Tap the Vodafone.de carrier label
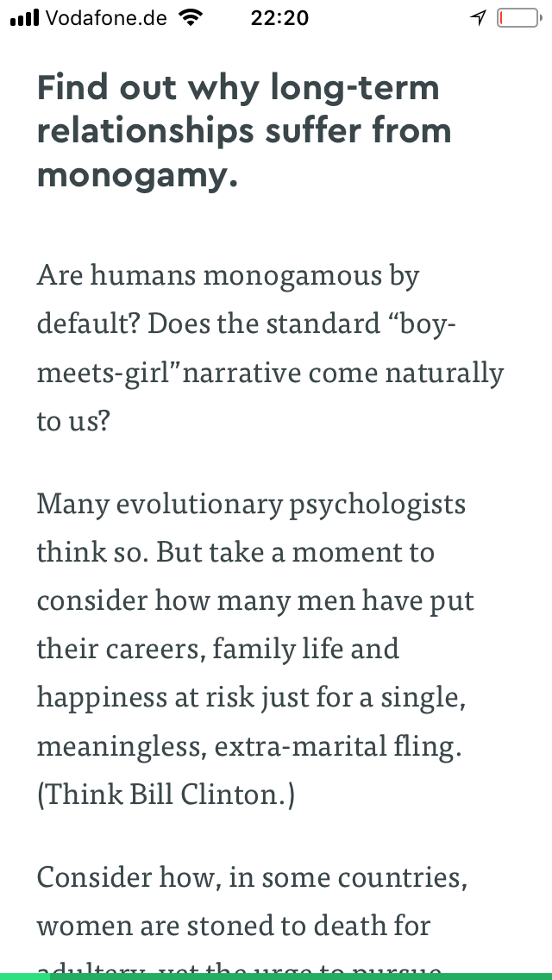The height and width of the screenshot is (980, 552). pyautogui.click(x=104, y=18)
